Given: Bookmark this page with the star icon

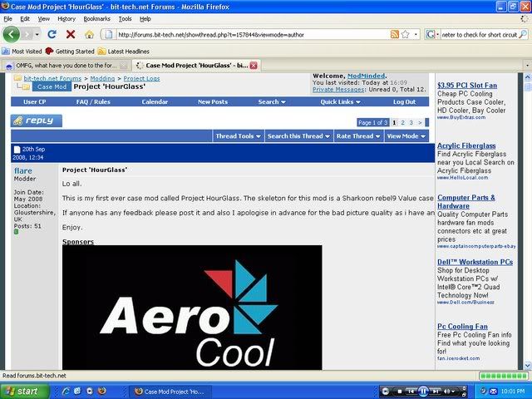Looking at the screenshot, I should click(x=405, y=34).
